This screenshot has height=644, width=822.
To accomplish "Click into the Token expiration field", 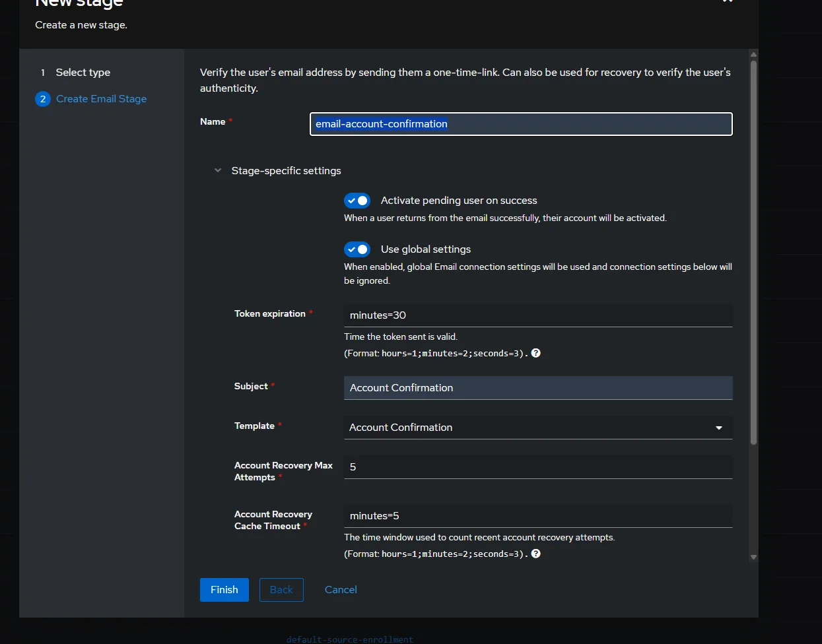I will coord(537,315).
